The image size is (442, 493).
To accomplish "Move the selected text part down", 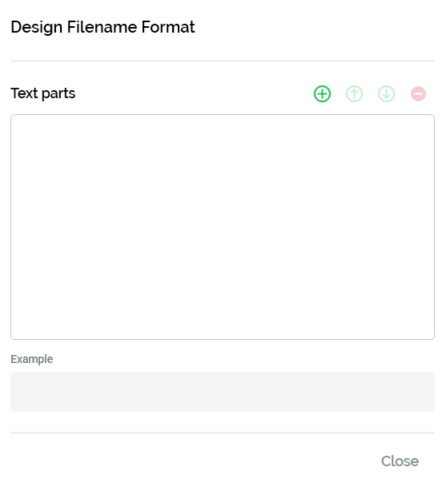I will [x=386, y=94].
